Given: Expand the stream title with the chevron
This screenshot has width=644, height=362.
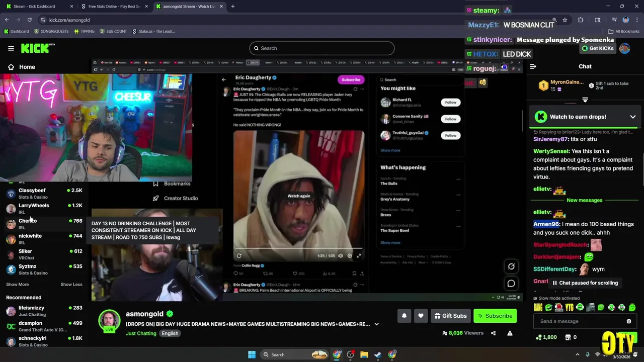Looking at the screenshot, I should 376,324.
